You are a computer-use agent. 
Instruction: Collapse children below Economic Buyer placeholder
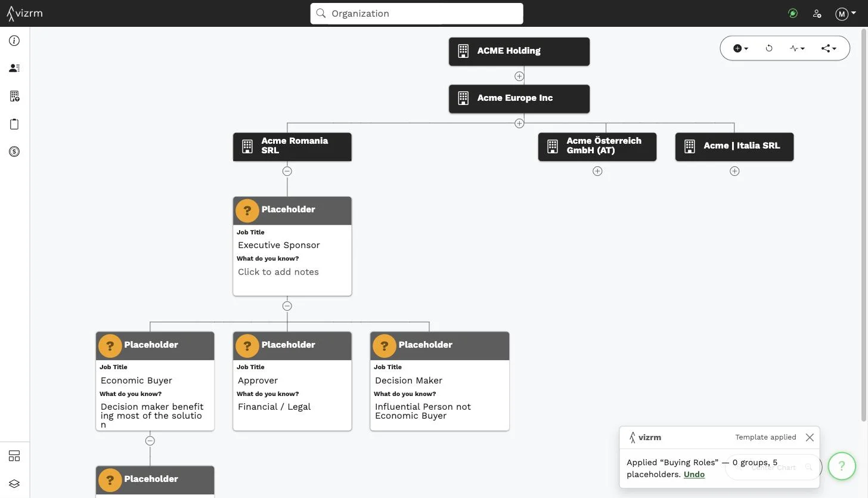150,441
